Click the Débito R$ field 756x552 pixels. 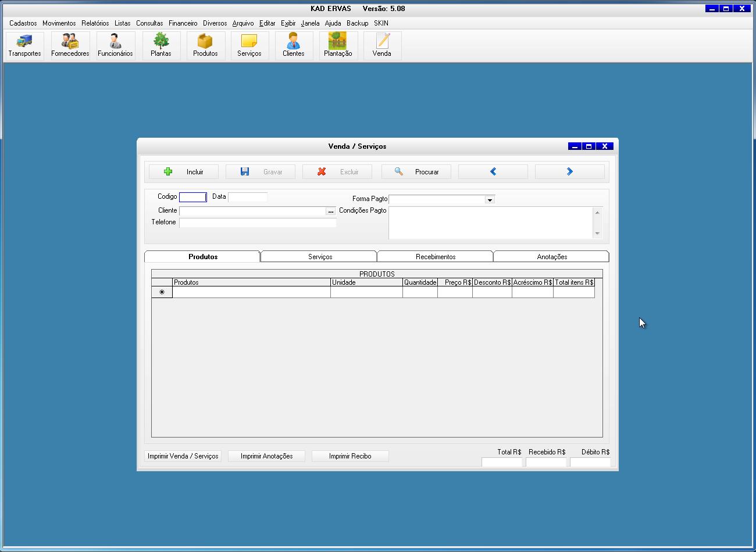(x=590, y=463)
